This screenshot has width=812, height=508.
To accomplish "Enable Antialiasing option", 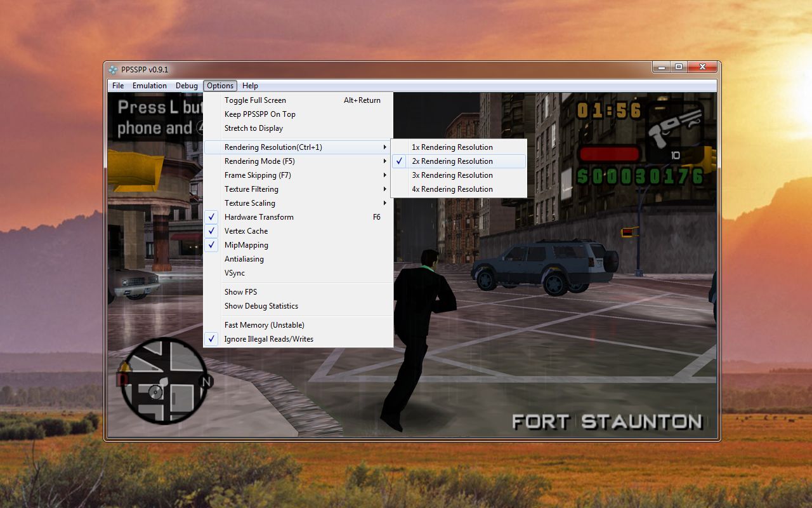I will pyautogui.click(x=298, y=259).
